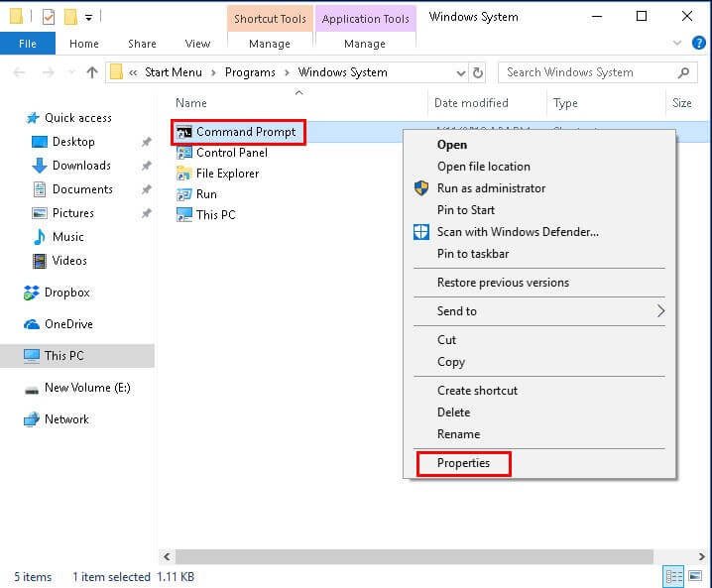Viewport: 712px width, 588px height.
Task: Click the Up directory arrow icon
Action: pyautogui.click(x=92, y=72)
